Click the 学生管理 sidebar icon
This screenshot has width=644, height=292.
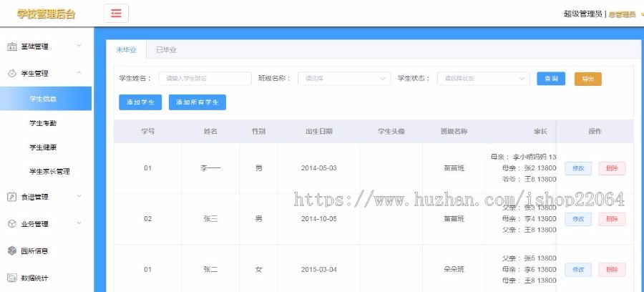click(12, 74)
